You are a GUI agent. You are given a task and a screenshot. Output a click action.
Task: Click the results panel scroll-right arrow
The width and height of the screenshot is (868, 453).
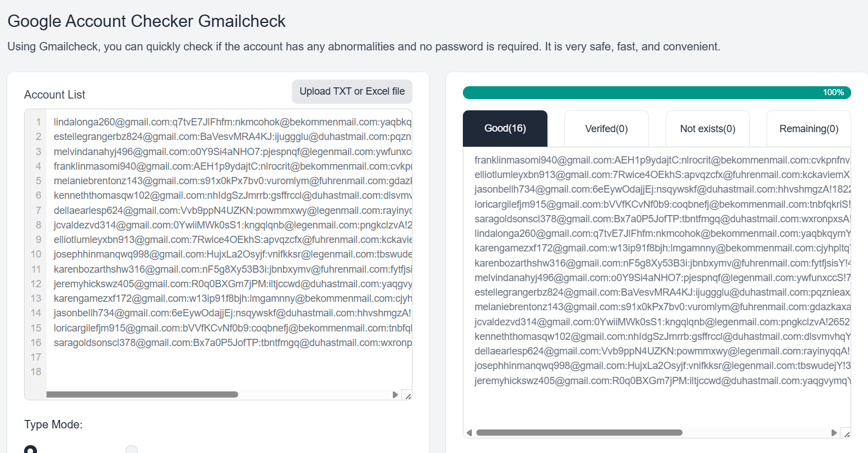834,433
